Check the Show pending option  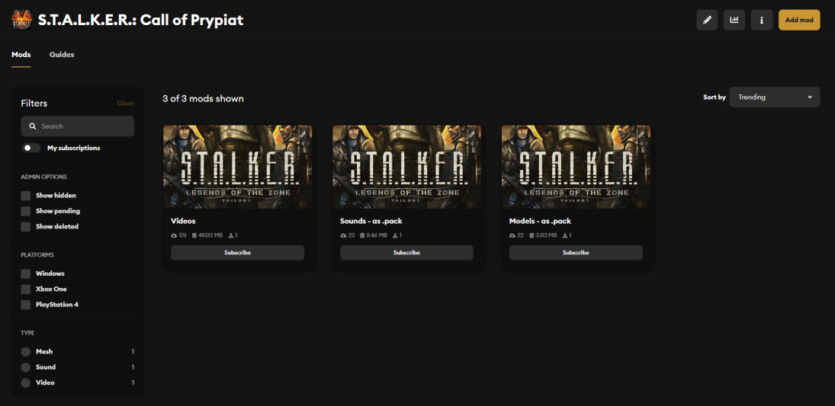coord(26,211)
